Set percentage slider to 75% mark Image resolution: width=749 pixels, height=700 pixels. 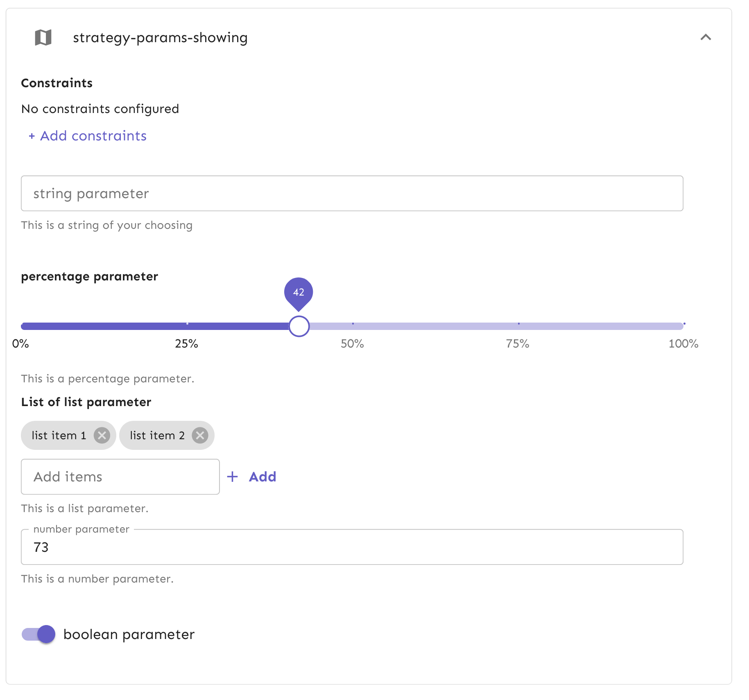click(x=518, y=326)
